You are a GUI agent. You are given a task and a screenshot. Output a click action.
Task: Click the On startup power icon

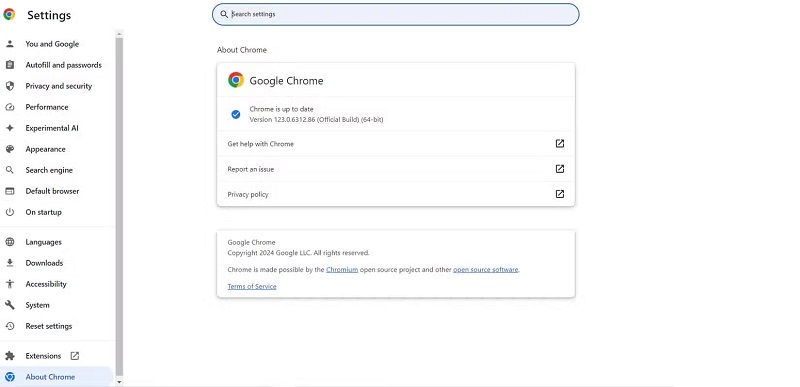coord(10,212)
